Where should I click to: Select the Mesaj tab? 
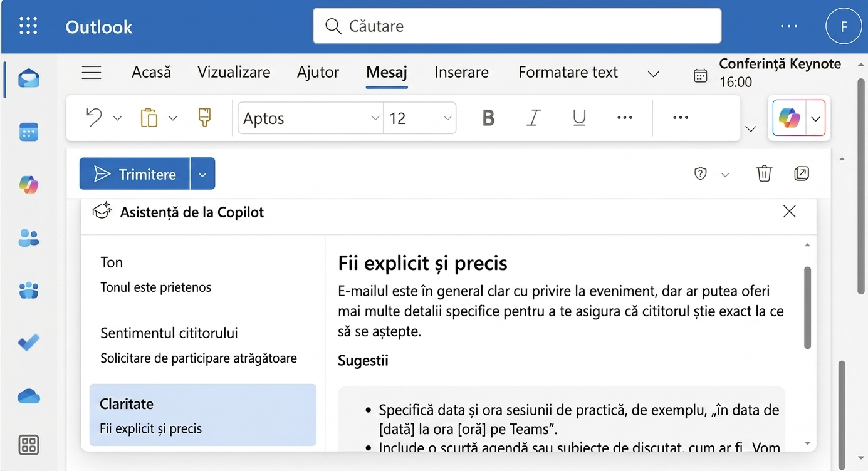click(387, 73)
